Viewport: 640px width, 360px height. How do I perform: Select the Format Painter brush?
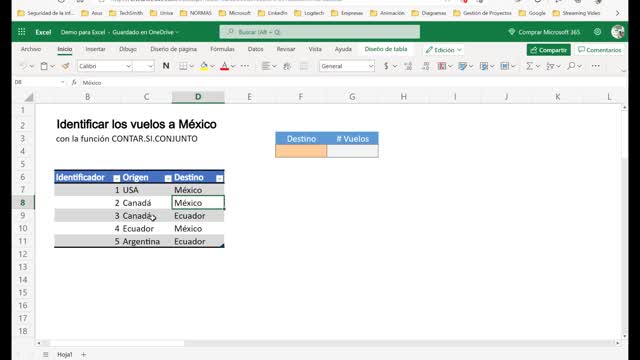65,66
